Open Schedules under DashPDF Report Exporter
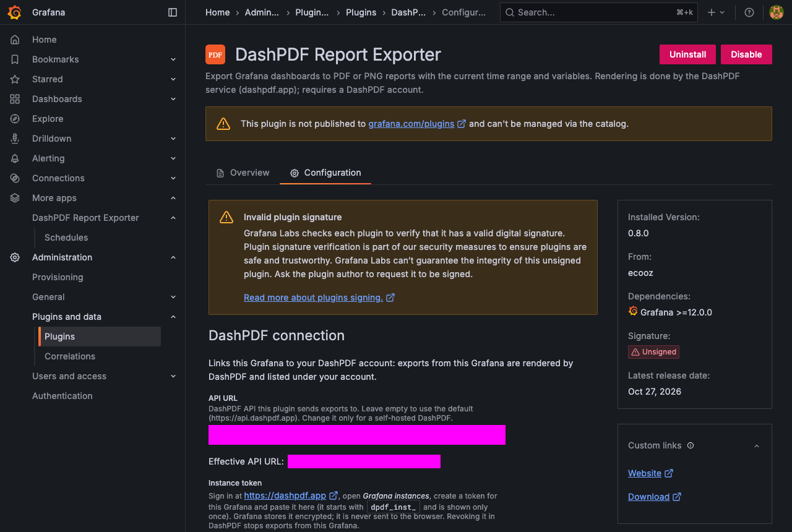Image resolution: width=792 pixels, height=532 pixels. tap(66, 238)
